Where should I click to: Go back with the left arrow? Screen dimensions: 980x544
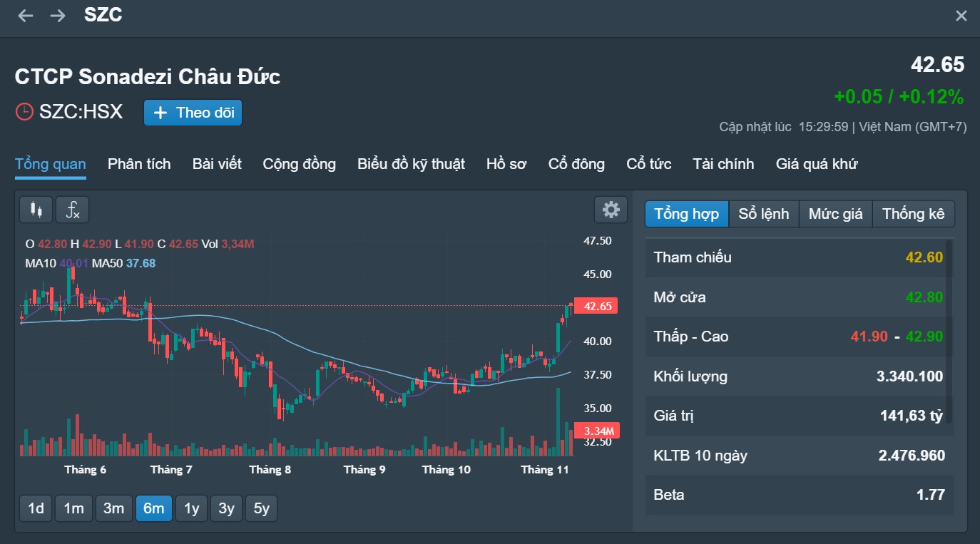(x=26, y=16)
